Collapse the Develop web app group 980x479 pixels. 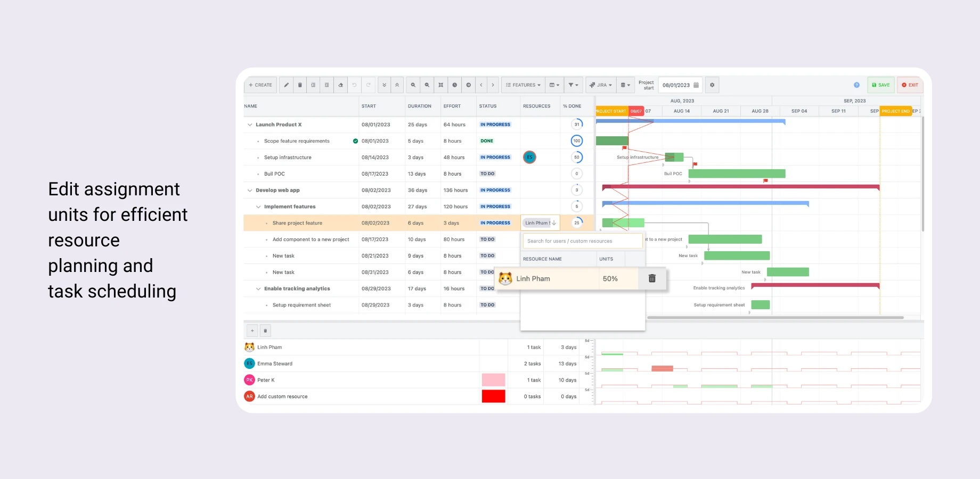(249, 190)
